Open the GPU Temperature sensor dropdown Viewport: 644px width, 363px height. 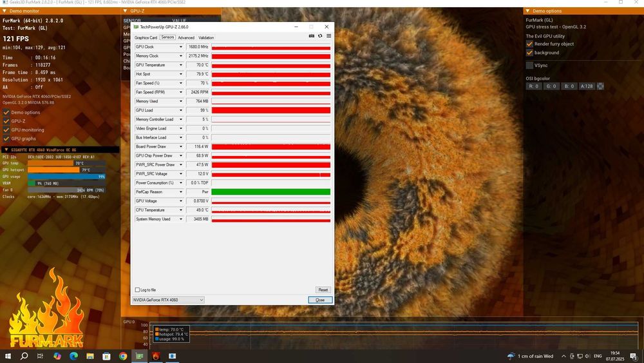[x=181, y=65]
